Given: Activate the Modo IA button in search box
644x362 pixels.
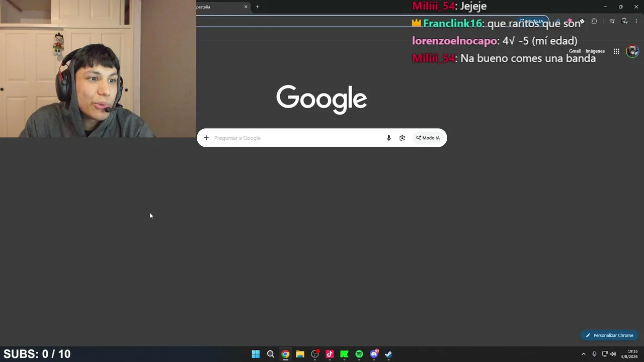Looking at the screenshot, I should pos(428,138).
